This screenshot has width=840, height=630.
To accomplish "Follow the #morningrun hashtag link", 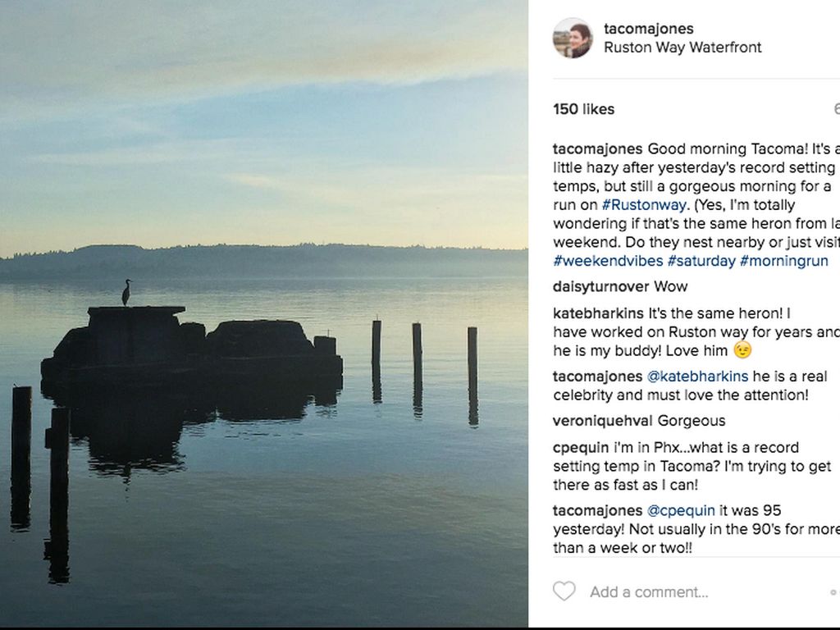I will pos(783,261).
